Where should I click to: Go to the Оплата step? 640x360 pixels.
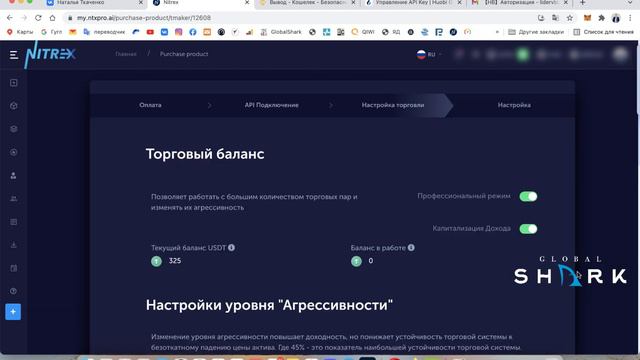(150, 105)
